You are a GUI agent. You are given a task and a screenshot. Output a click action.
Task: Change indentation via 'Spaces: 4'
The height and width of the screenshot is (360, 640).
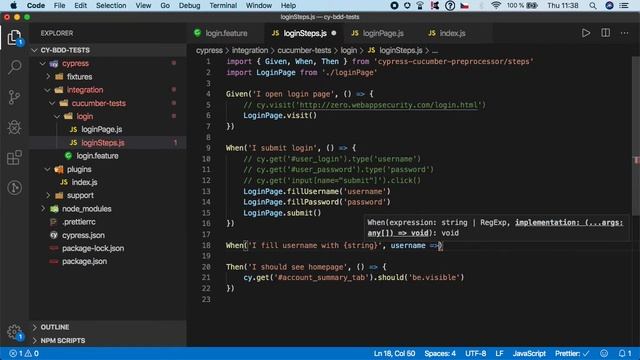pos(440,353)
